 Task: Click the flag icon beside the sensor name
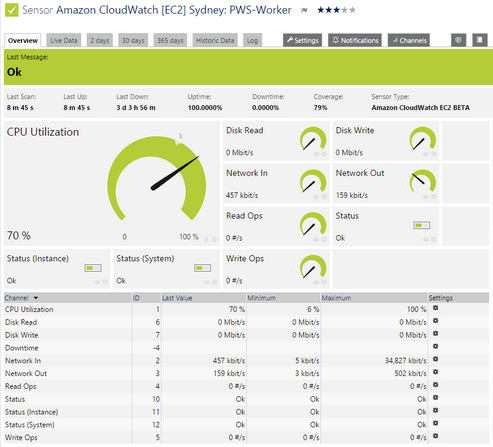tap(304, 11)
